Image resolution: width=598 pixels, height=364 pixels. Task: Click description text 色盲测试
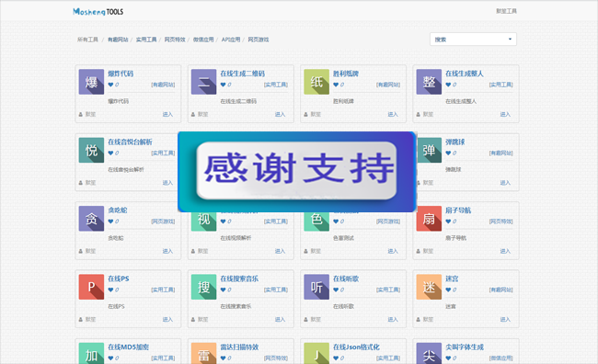[x=344, y=238]
